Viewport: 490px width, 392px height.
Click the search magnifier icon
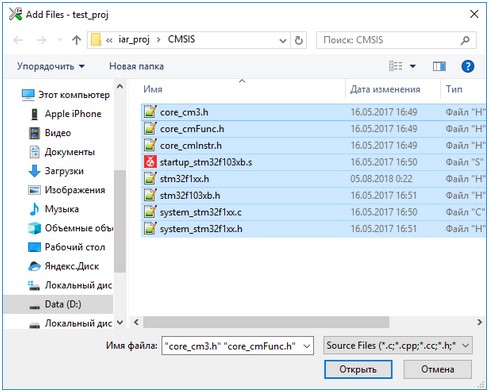click(465, 40)
